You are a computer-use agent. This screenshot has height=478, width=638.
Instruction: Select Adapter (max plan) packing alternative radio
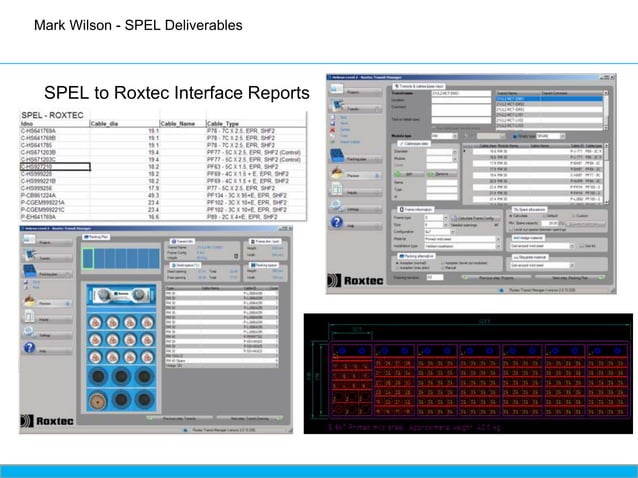[398, 268]
